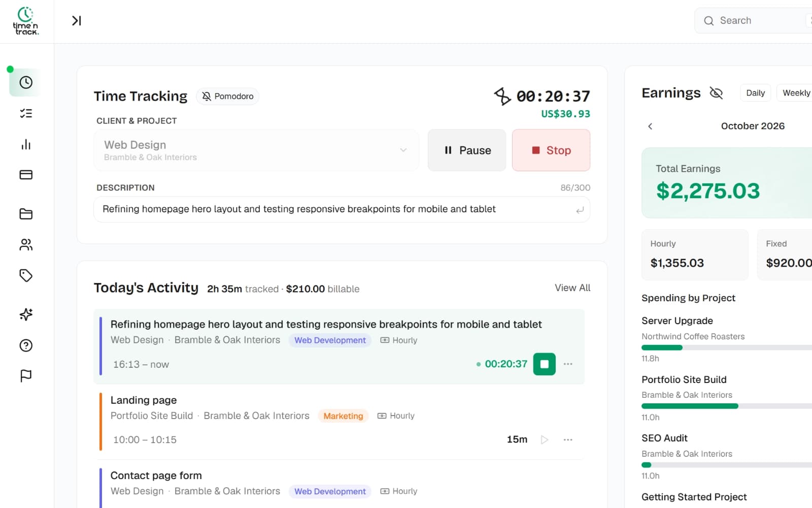Click the Total Earnings $2,275.03 card
Screen dimensions: 812x508
point(727,183)
